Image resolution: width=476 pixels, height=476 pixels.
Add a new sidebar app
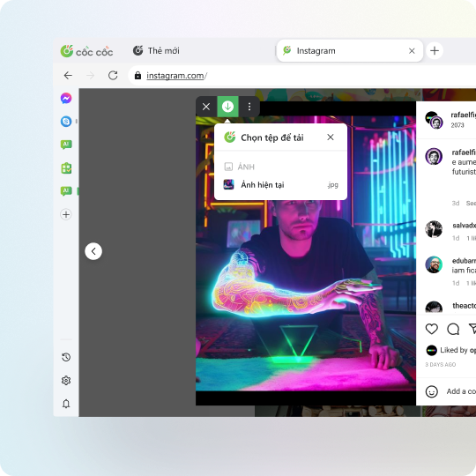[x=66, y=214]
